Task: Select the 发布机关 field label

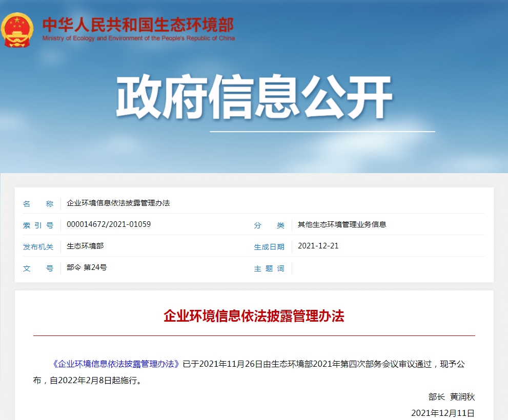Action: tap(38, 247)
